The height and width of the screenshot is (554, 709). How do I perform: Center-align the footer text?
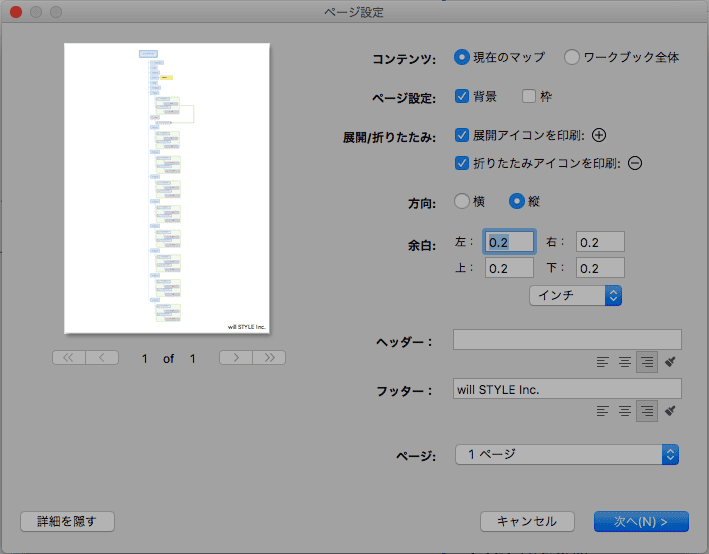[624, 411]
